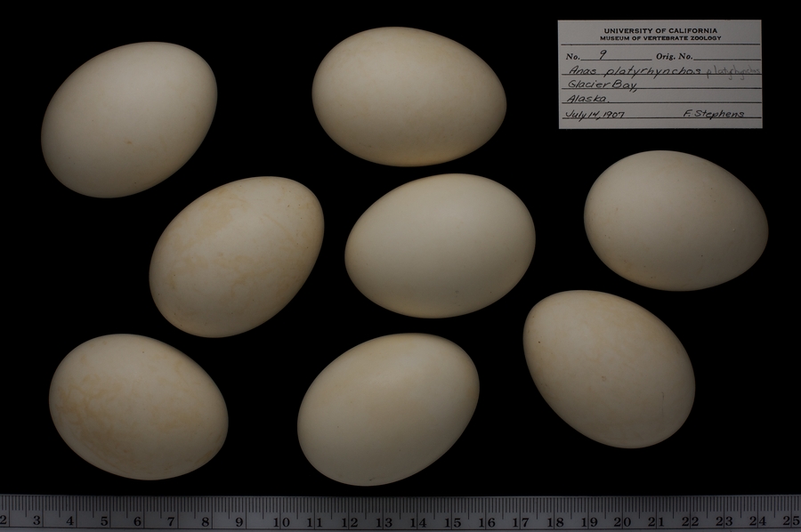
Task: Click the number 17 on the ruler
Action: tap(521, 521)
